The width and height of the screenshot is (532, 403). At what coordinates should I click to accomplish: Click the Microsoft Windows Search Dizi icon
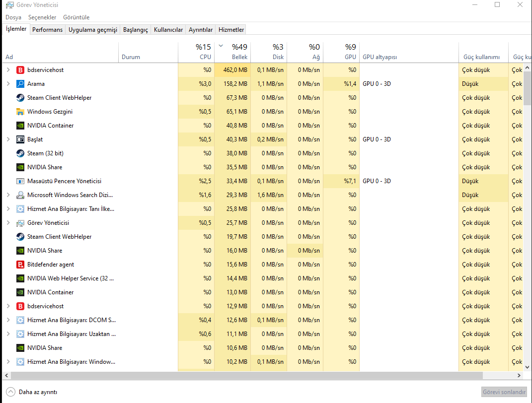20,195
